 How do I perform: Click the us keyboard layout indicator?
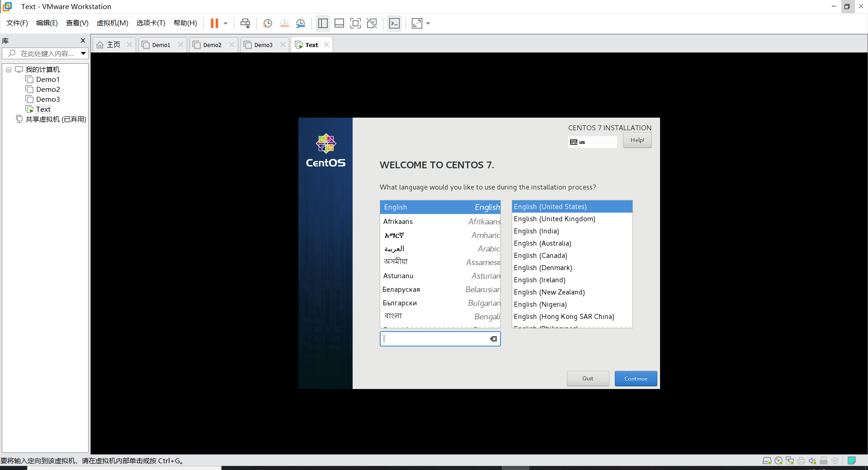pyautogui.click(x=592, y=142)
